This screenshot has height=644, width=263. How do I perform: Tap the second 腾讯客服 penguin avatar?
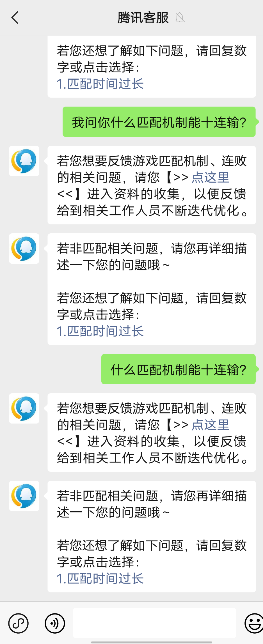[x=24, y=249]
